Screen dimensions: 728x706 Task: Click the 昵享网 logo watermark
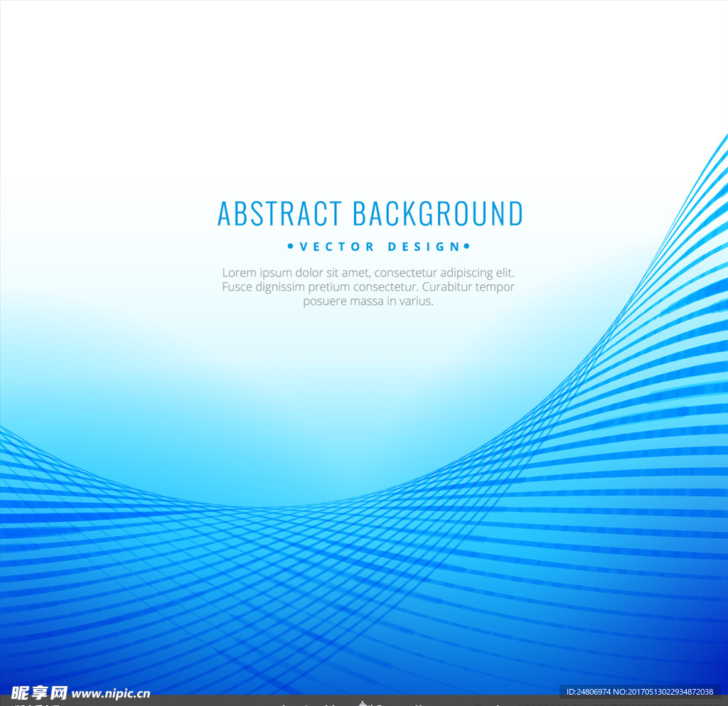pyautogui.click(x=39, y=692)
